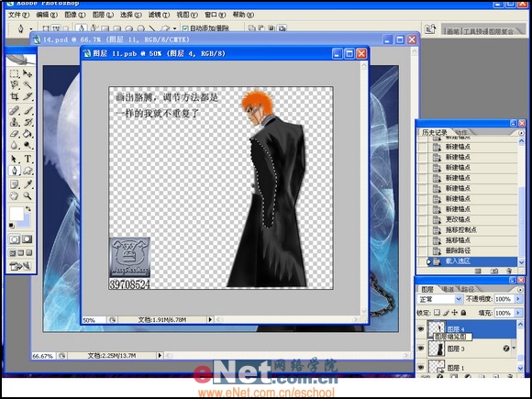Select the Custom Shape tool in the toolbox
Screen dimensions: 532x399
click(x=28, y=171)
